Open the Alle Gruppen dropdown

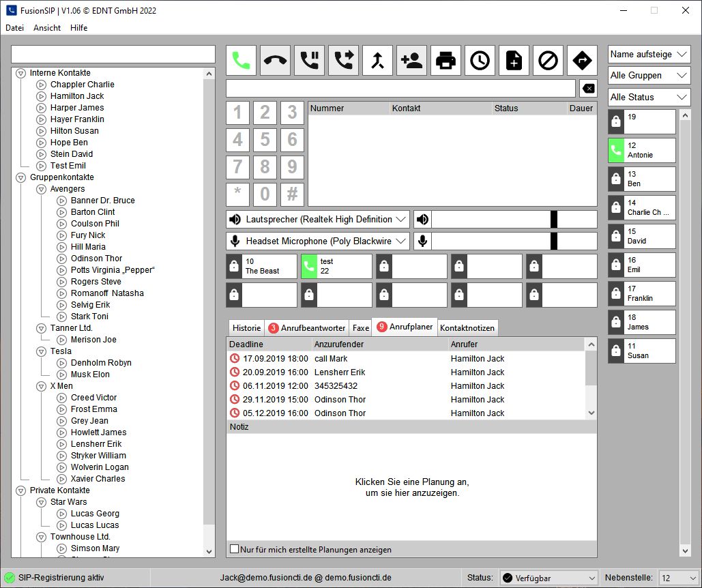pyautogui.click(x=649, y=75)
